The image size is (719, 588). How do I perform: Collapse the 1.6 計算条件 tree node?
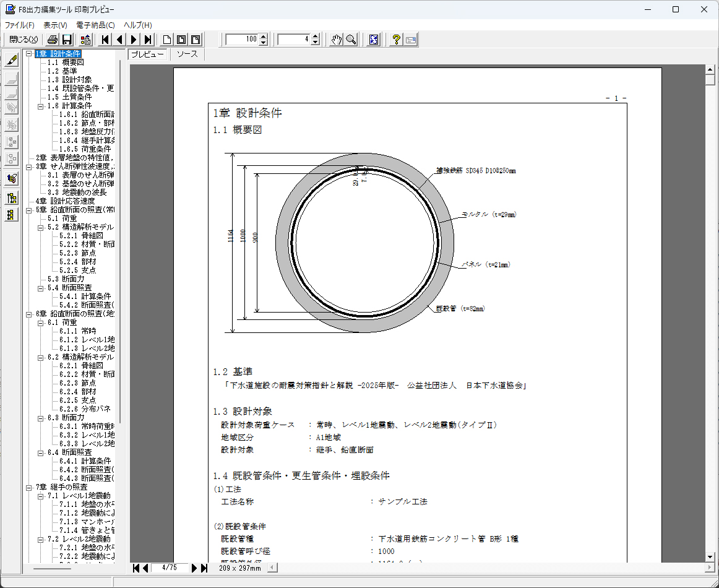40,106
